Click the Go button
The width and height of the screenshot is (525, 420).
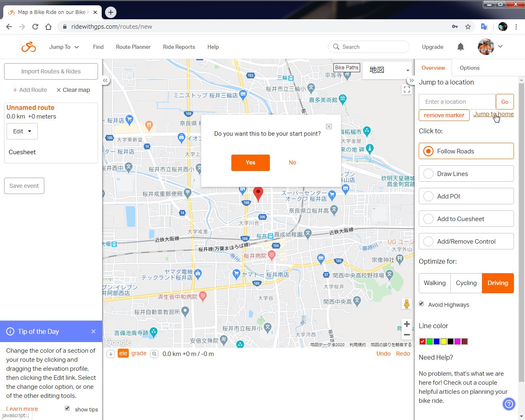(505, 102)
